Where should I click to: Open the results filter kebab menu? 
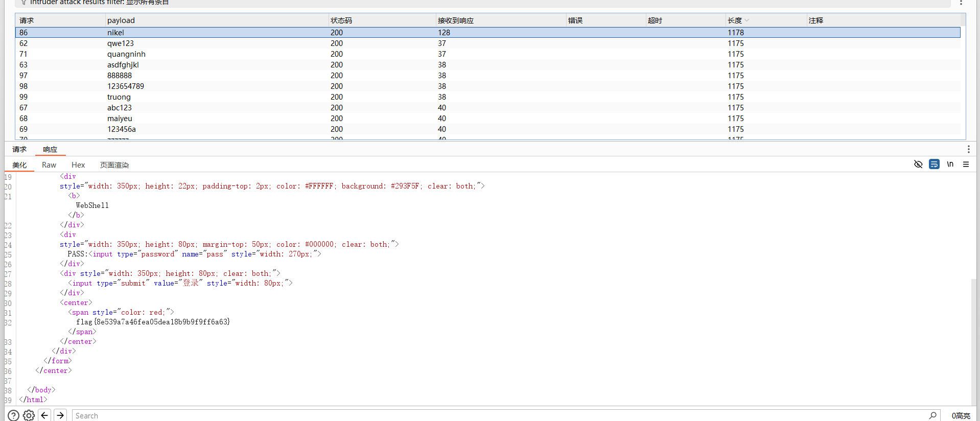[961, 3]
